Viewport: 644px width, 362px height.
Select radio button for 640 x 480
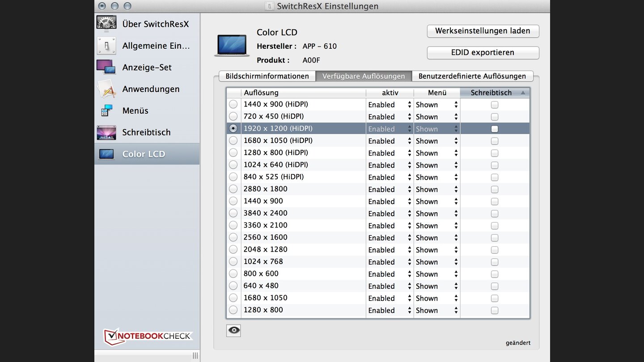[x=233, y=285]
